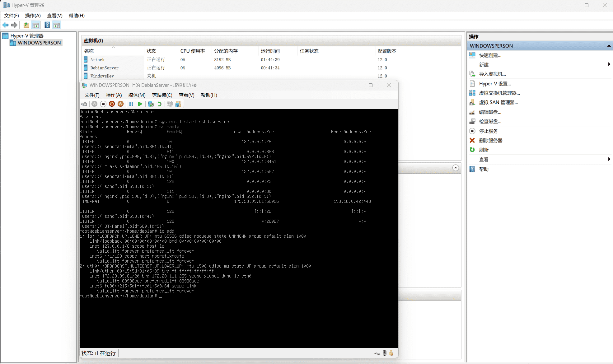Select the DebianServer virtual machine row
The width and height of the screenshot is (613, 364).
click(246, 68)
